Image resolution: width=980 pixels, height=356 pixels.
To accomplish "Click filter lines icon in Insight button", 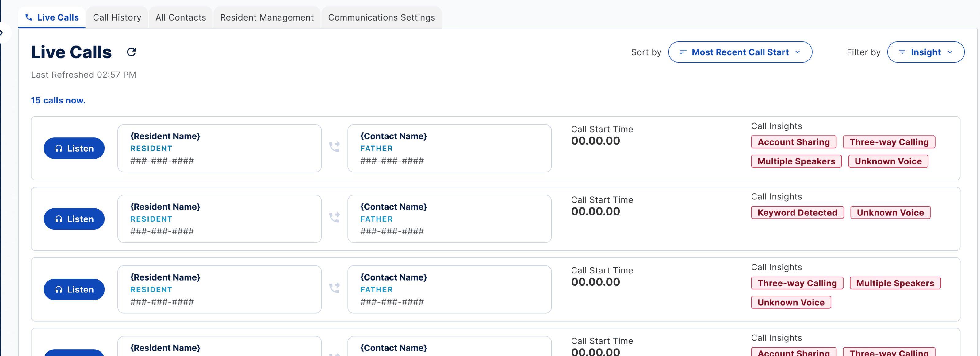I will click(x=902, y=52).
